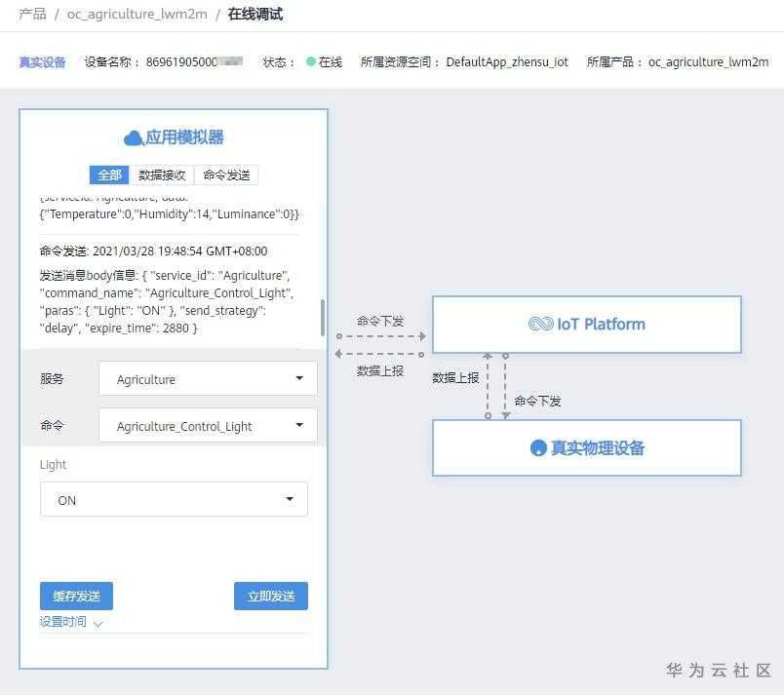Click the 缓存发送 button

pos(76,597)
